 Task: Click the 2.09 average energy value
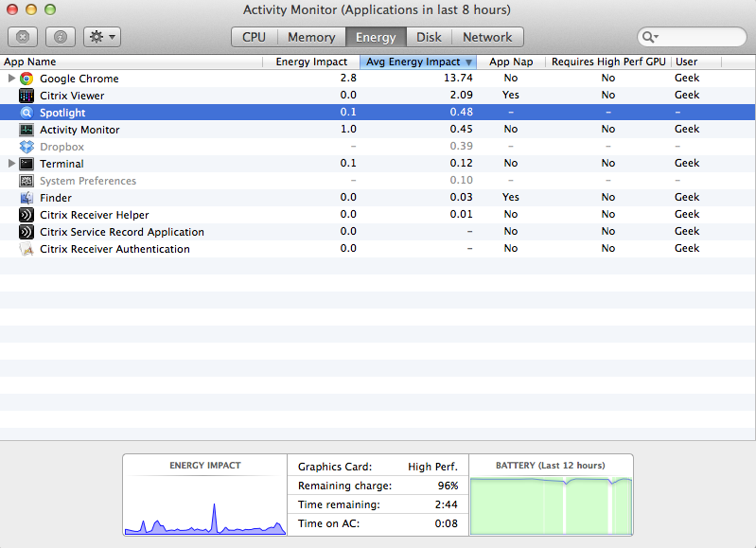point(462,95)
